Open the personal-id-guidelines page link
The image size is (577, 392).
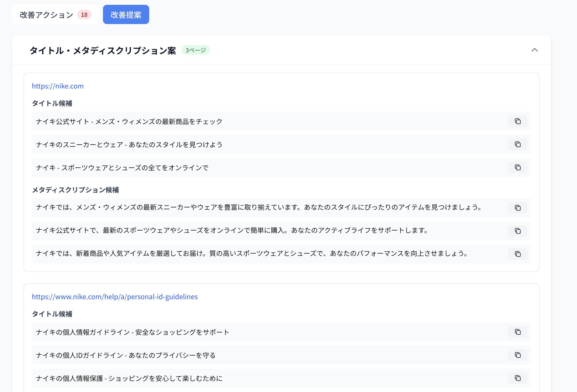(x=115, y=297)
